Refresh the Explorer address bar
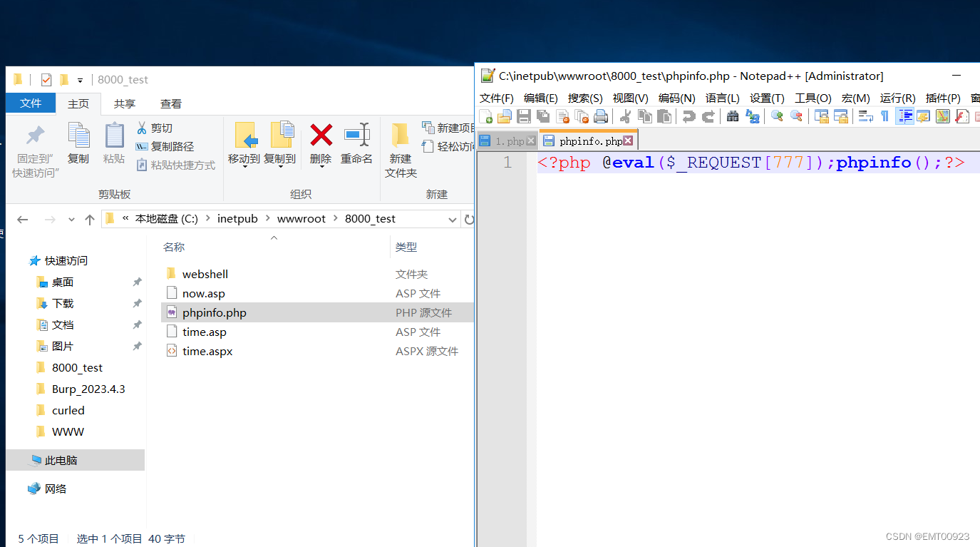The height and width of the screenshot is (547, 980). (x=468, y=220)
